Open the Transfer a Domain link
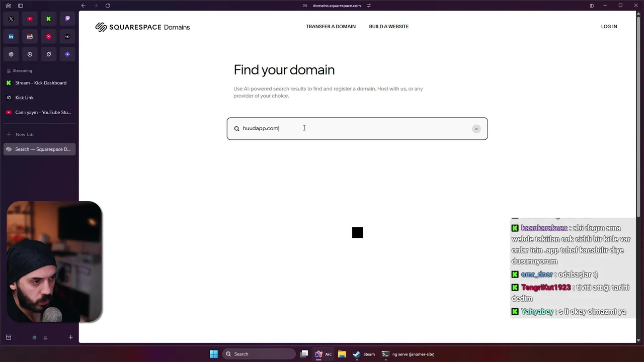 331,27
